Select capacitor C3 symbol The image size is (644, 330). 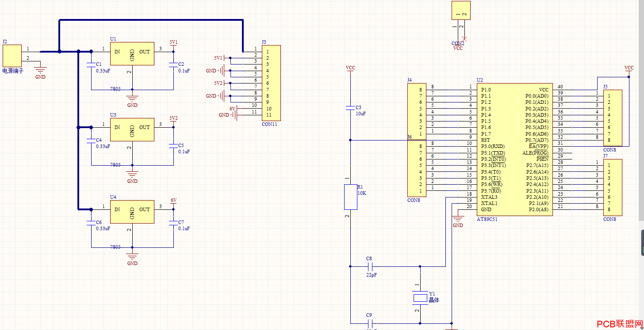(x=350, y=107)
